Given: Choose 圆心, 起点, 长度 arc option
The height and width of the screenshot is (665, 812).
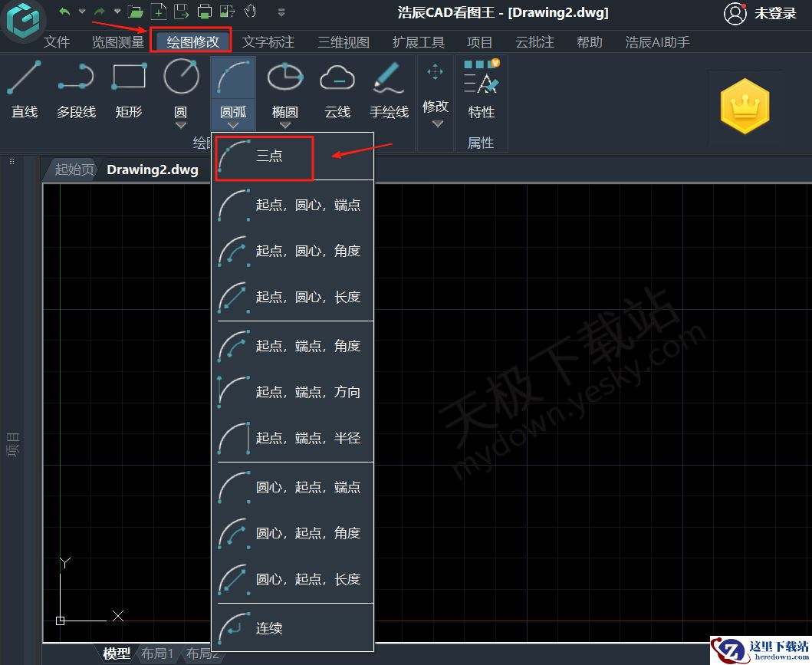Looking at the screenshot, I should tap(293, 580).
